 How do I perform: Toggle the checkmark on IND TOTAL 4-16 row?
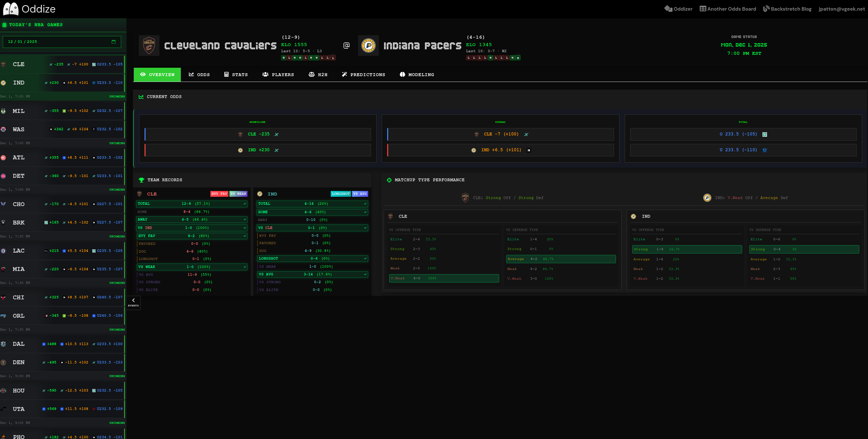(x=365, y=204)
